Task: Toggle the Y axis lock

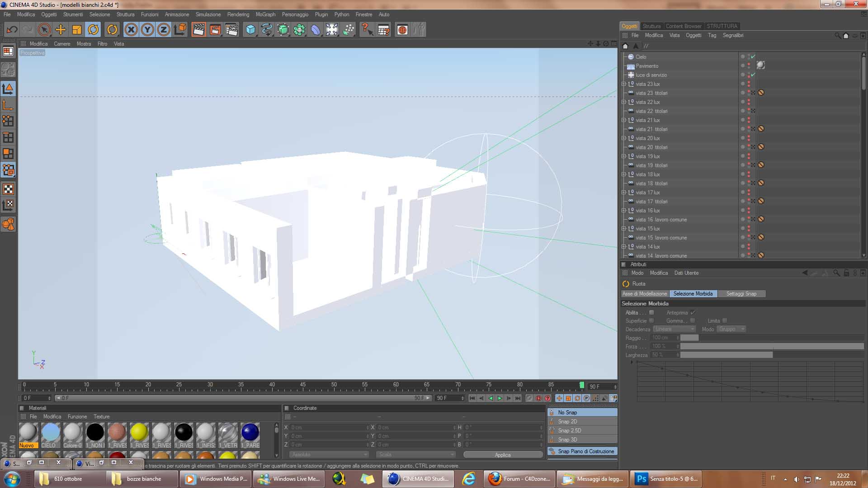Action: click(x=147, y=30)
